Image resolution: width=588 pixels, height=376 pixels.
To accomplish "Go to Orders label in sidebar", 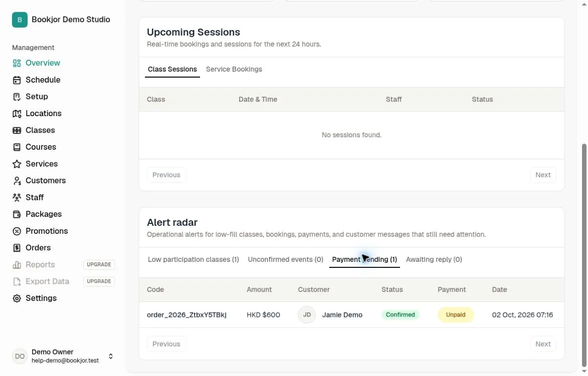I will [38, 248].
